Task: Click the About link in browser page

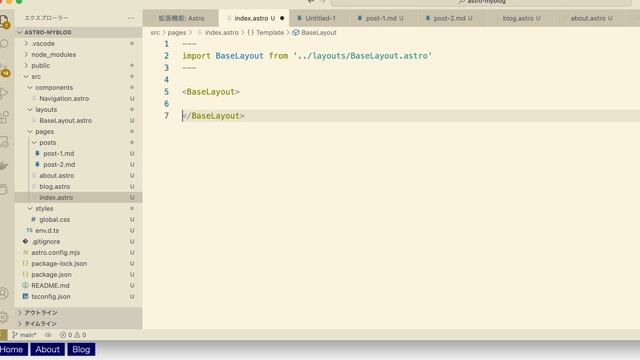Action: pos(47,349)
